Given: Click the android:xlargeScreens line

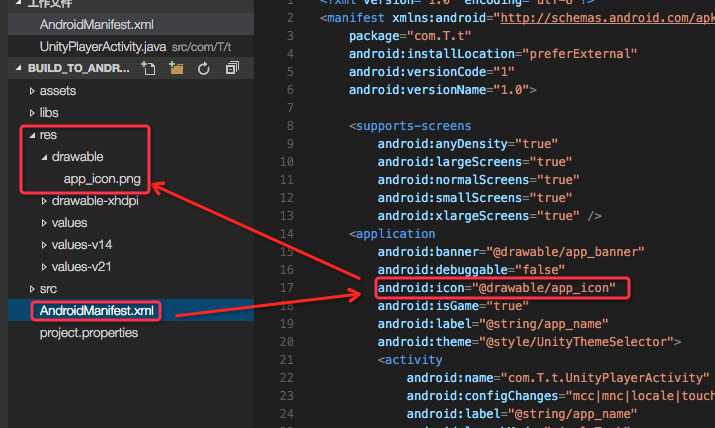Looking at the screenshot, I should [x=490, y=216].
